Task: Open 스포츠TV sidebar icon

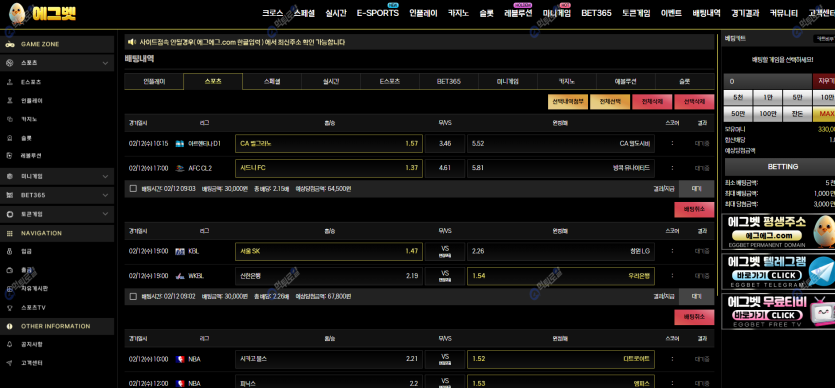Action: point(10,308)
